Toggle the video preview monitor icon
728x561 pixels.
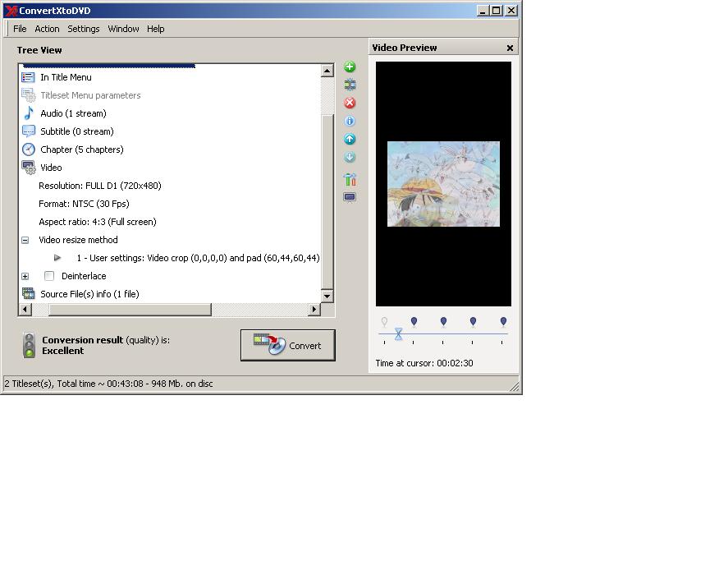click(350, 197)
